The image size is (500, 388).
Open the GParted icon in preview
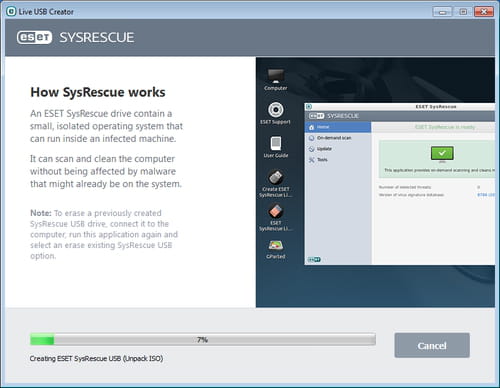(276, 249)
